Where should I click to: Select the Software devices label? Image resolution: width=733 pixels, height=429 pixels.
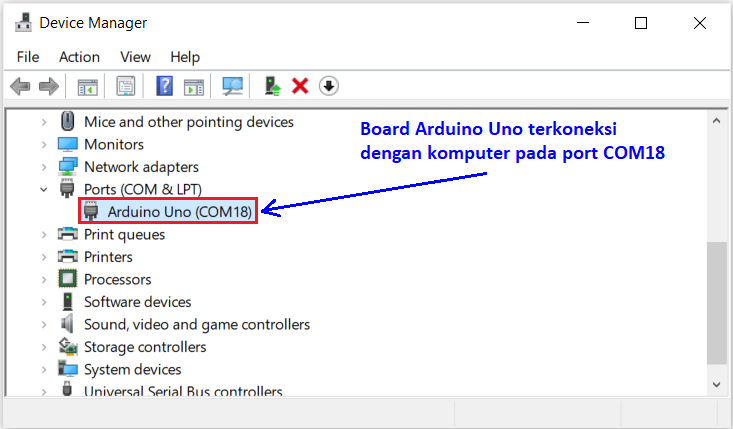137,302
